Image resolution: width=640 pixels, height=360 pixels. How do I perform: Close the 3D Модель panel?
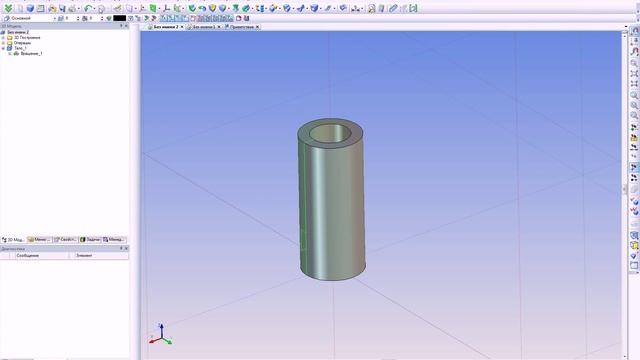click(126, 26)
